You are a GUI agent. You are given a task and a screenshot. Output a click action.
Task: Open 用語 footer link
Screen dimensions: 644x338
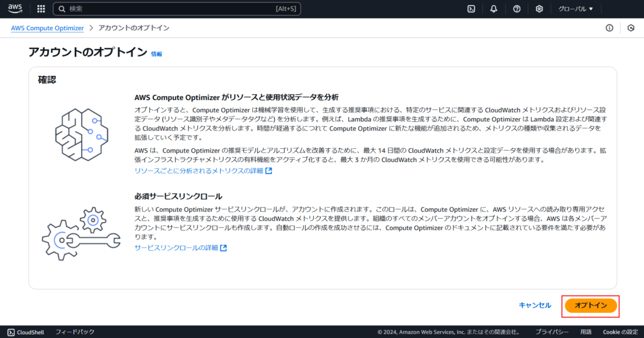[586, 332]
